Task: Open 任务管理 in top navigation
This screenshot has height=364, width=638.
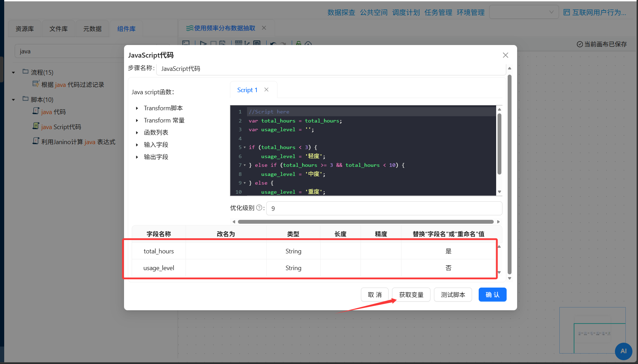Action: (438, 13)
